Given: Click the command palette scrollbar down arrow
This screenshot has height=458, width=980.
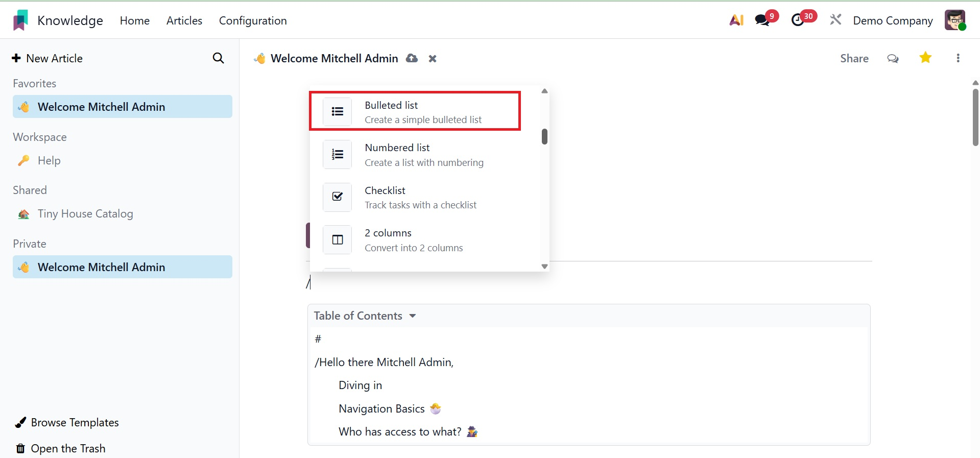Looking at the screenshot, I should 544,267.
